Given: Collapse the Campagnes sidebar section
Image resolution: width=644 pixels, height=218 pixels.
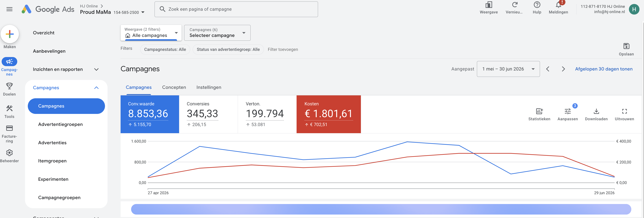Looking at the screenshot, I should (x=96, y=88).
